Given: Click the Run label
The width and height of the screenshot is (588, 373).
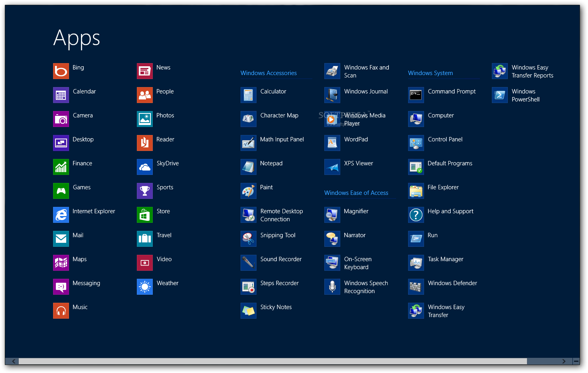Looking at the screenshot, I should point(432,235).
